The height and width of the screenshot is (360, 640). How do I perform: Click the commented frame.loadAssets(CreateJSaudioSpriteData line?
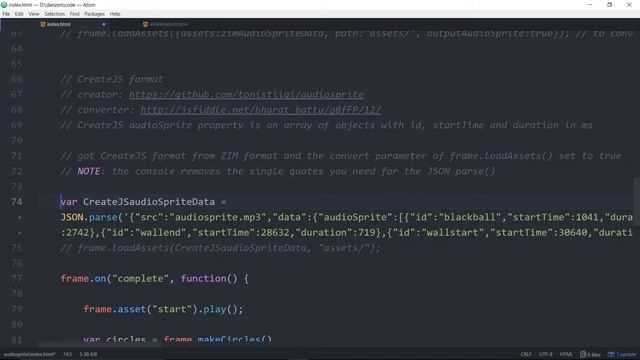(220, 248)
